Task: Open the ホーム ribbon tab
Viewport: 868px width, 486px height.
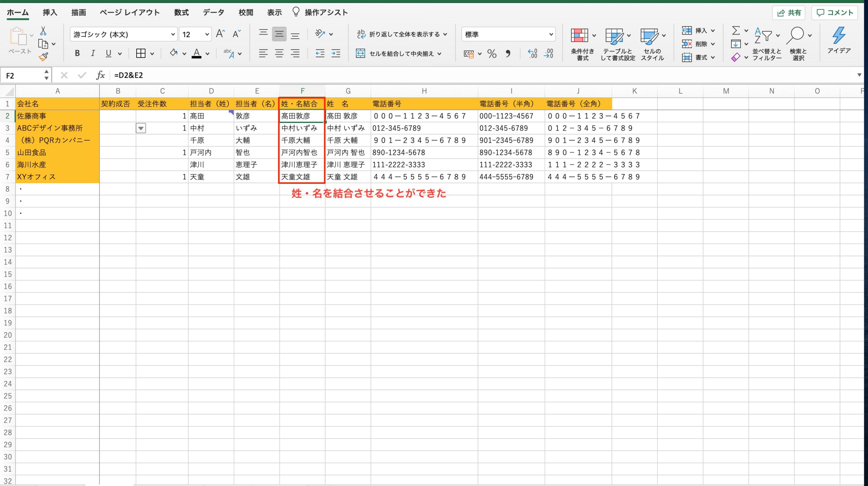Action: coord(18,13)
